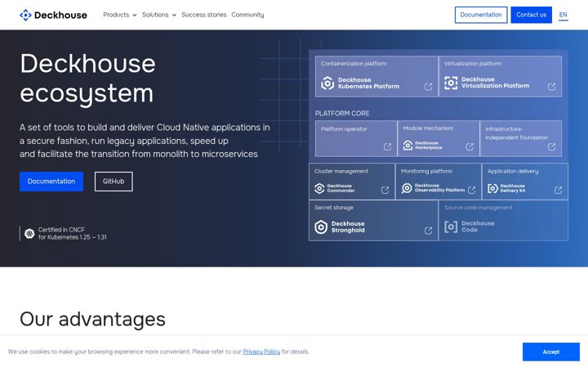This screenshot has width=588, height=368.
Task: Click the Deckhouse Delivery Kit label
Action: click(513, 188)
